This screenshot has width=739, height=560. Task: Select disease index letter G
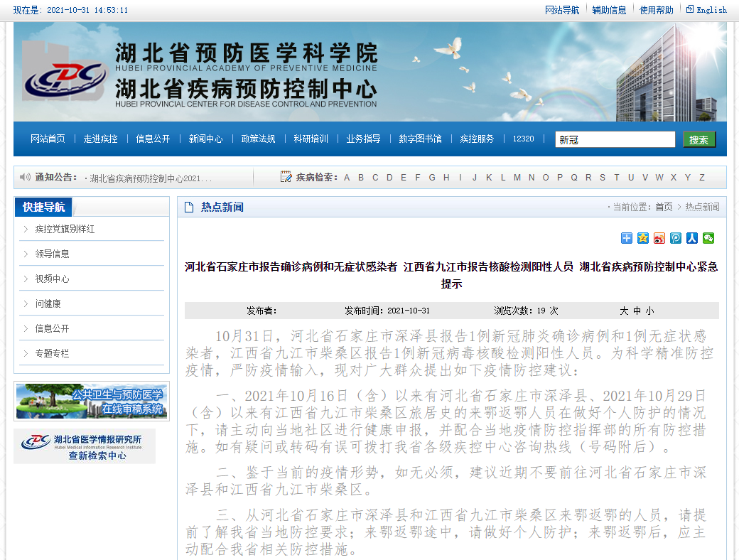(x=432, y=178)
